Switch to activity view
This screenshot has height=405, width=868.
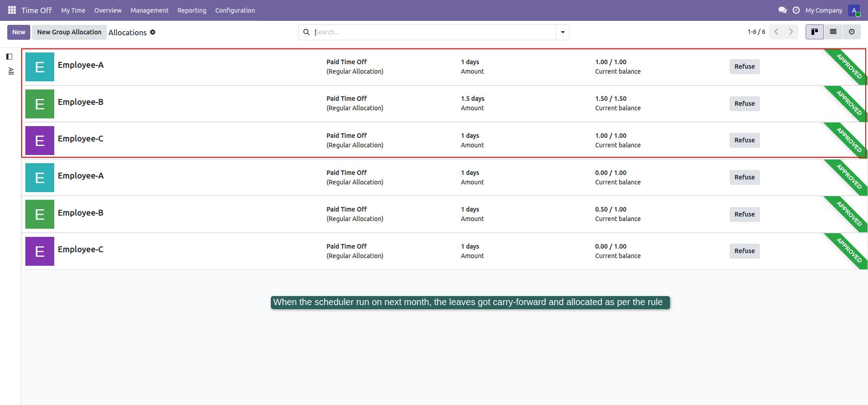click(852, 32)
